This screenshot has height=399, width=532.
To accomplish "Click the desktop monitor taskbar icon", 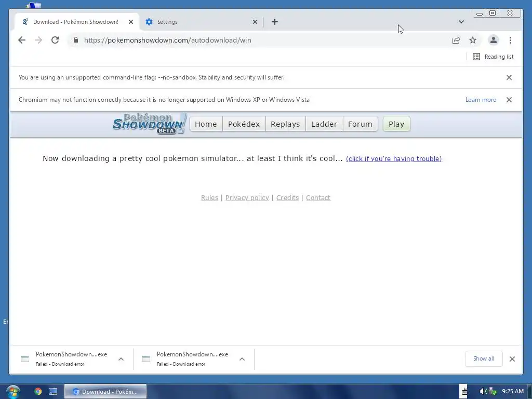I will 53,392.
